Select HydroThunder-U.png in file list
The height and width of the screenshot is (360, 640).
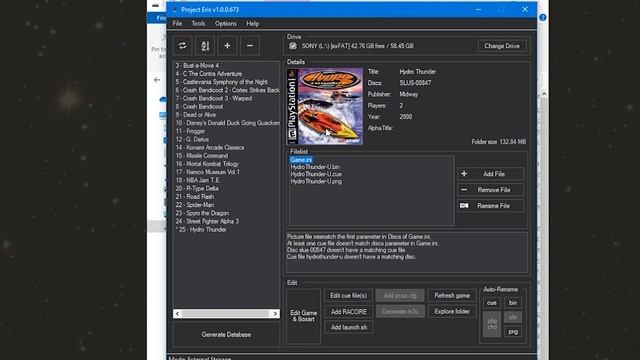[316, 181]
